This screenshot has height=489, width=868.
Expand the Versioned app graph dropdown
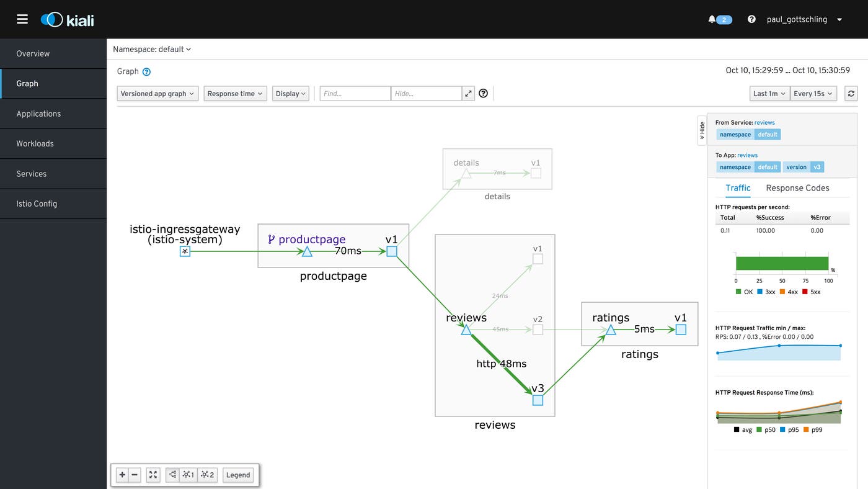click(157, 94)
